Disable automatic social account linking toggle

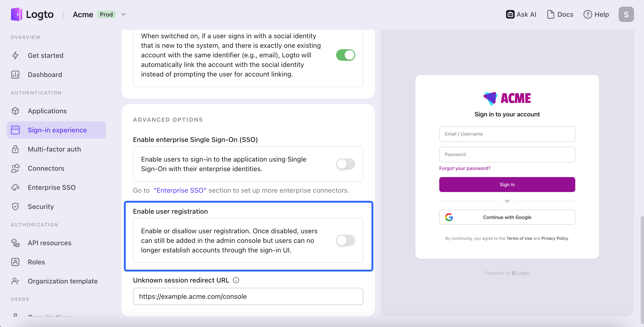tap(345, 55)
